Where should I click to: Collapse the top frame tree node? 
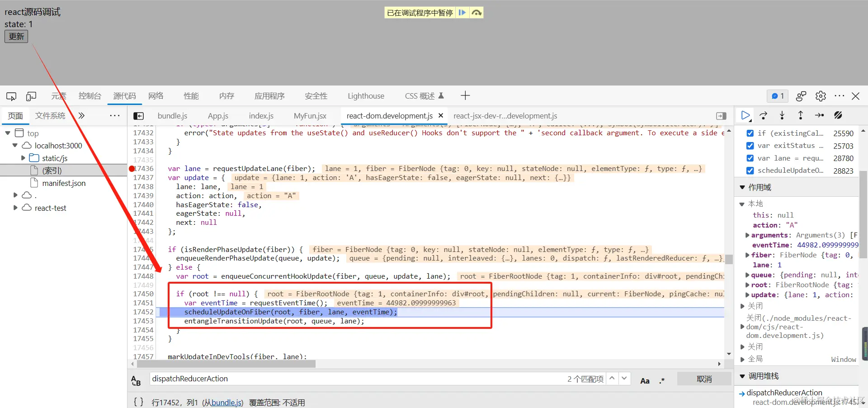(x=8, y=133)
